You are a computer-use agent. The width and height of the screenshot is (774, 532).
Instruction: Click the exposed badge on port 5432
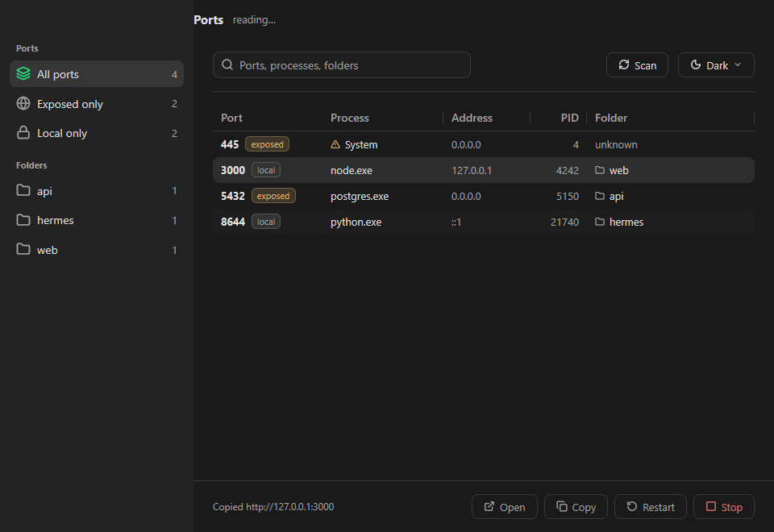coord(273,195)
